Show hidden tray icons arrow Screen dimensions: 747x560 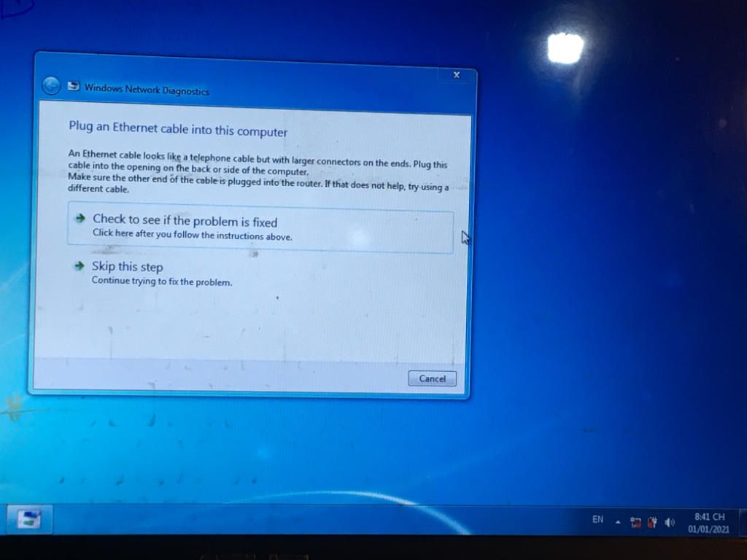(618, 522)
